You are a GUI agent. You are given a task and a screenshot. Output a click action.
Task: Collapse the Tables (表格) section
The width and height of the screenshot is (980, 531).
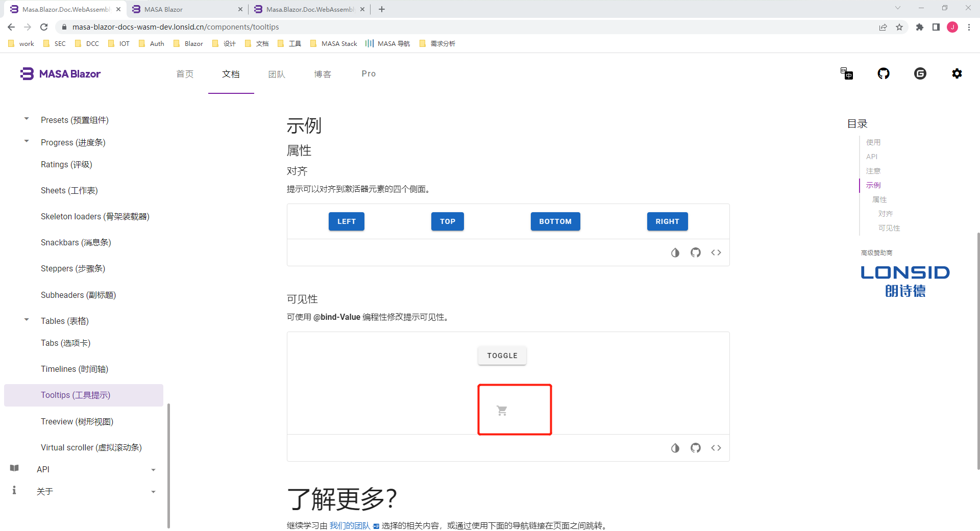point(26,319)
